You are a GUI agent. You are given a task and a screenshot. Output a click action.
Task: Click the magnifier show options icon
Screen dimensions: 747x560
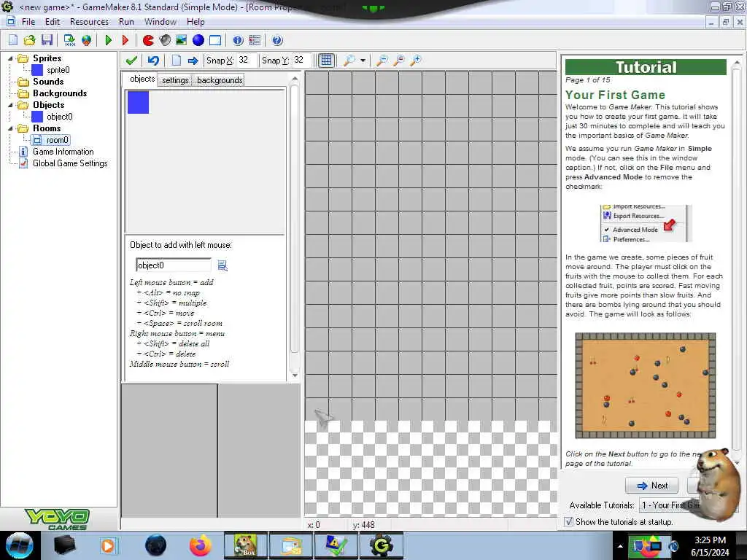349,61
